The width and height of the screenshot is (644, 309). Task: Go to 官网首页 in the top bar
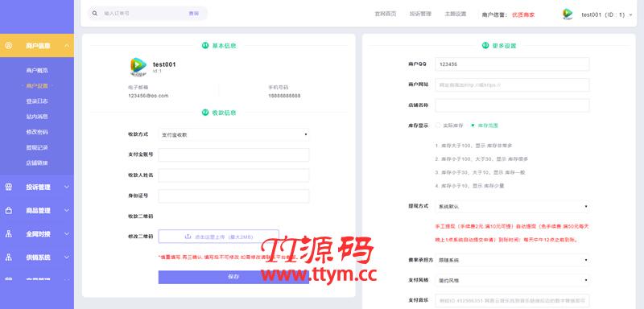386,14
